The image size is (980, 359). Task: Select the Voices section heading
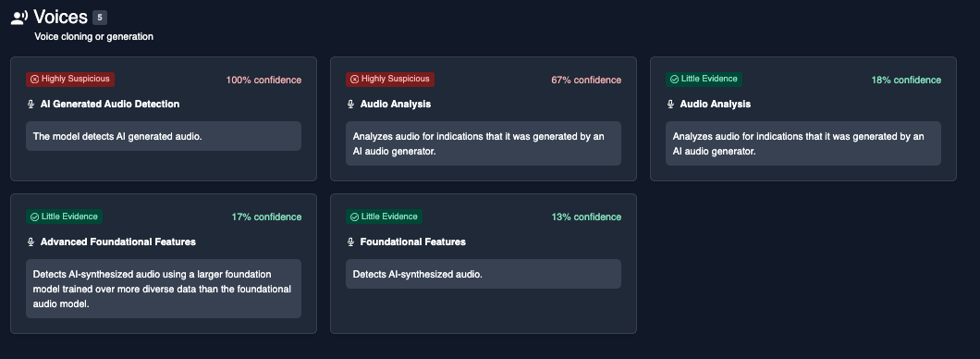61,17
